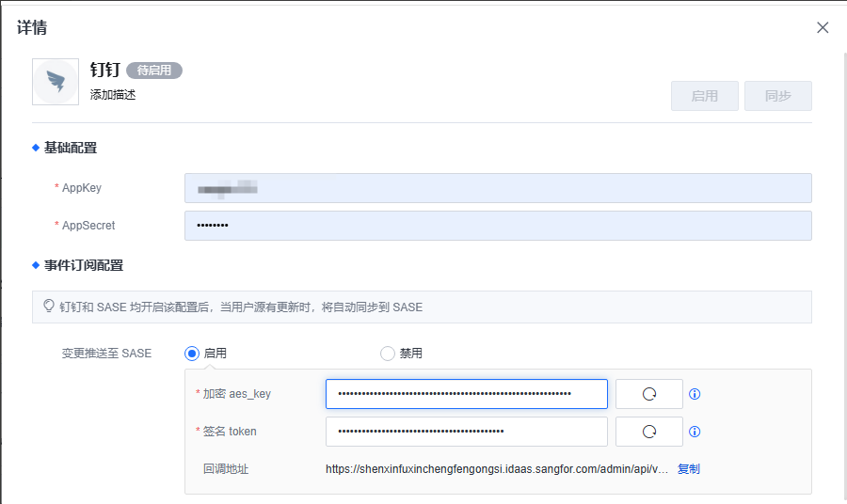The width and height of the screenshot is (847, 504).
Task: Click into the 签名 token field
Action: (466, 432)
